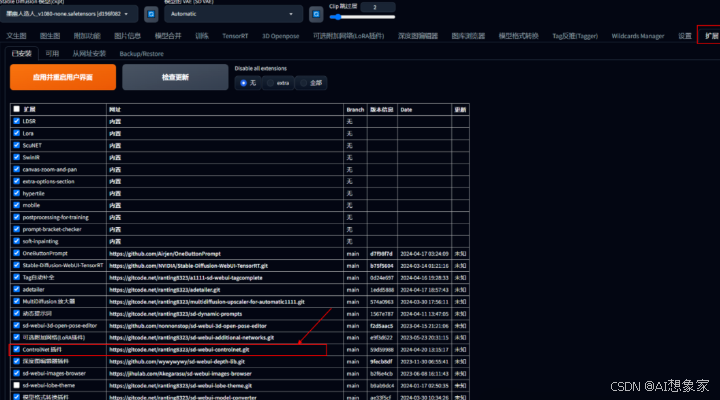The height and width of the screenshot is (400, 720).
Task: Select the 'extra' radio option
Action: 278,83
